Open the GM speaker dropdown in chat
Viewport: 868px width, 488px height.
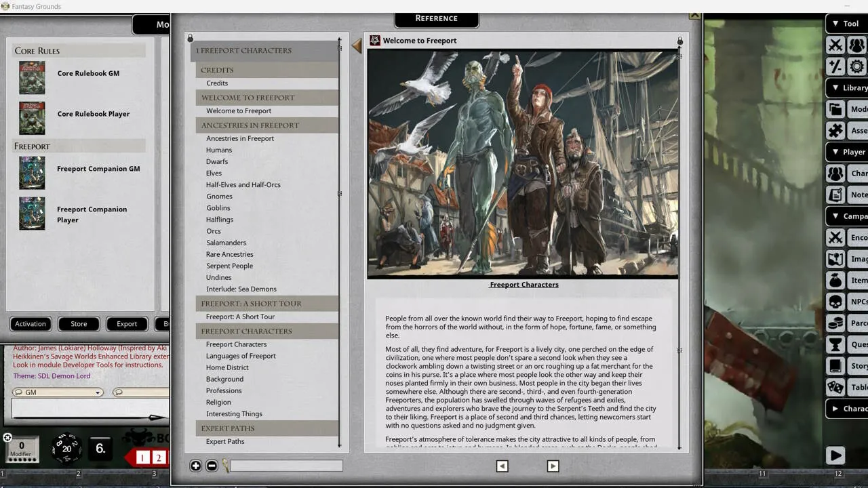point(57,392)
